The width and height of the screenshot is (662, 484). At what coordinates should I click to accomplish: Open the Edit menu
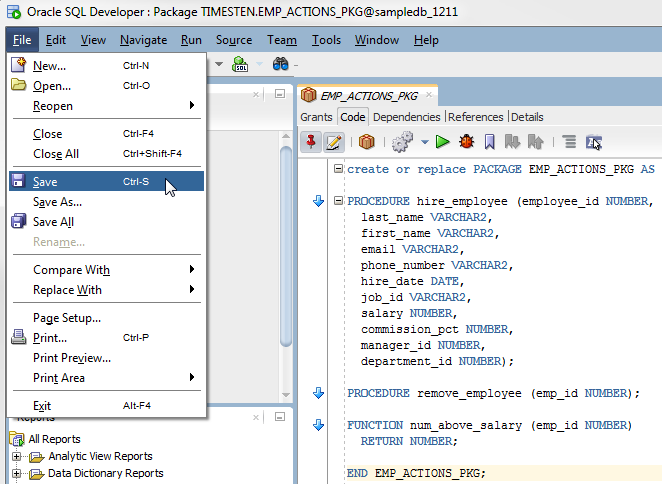56,40
